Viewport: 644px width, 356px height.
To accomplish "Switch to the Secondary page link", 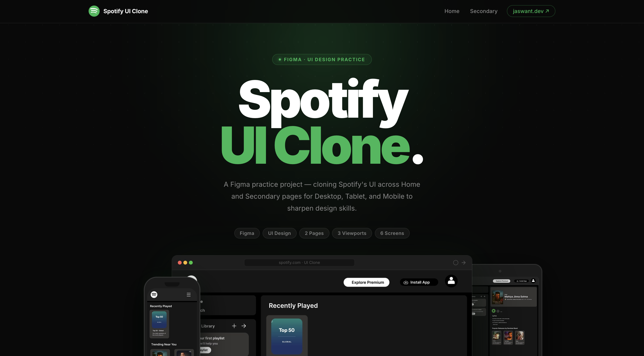I will (483, 11).
